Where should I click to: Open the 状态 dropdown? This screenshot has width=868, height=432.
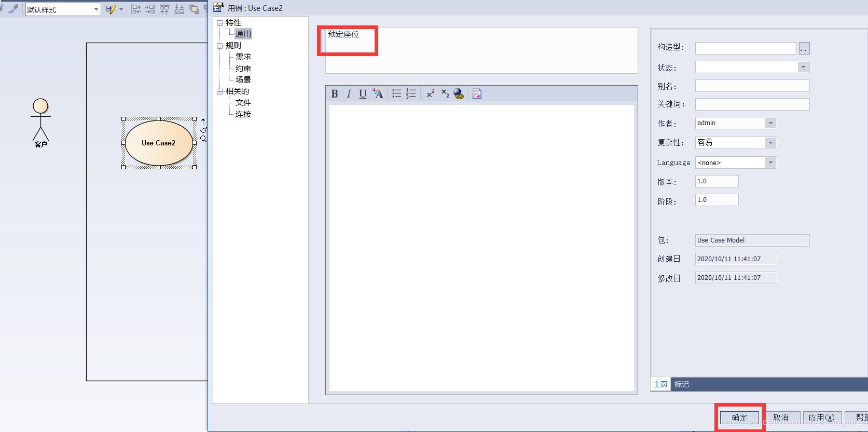(x=803, y=67)
